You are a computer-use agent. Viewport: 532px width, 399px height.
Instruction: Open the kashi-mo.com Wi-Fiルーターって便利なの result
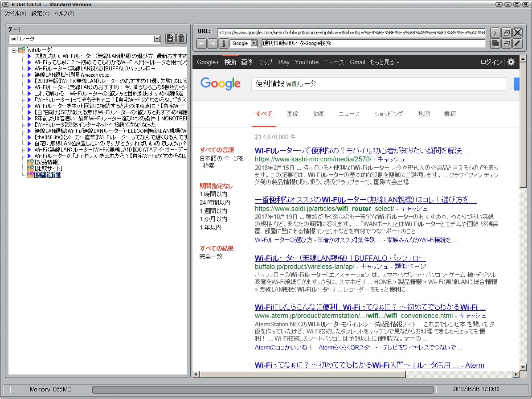click(x=362, y=150)
